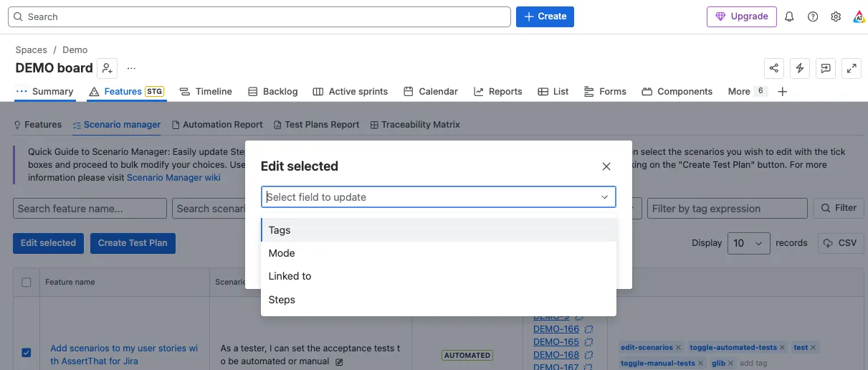Viewport: 868px width, 370px height.
Task: Open the Automation Report sub-tab
Action: (218, 125)
